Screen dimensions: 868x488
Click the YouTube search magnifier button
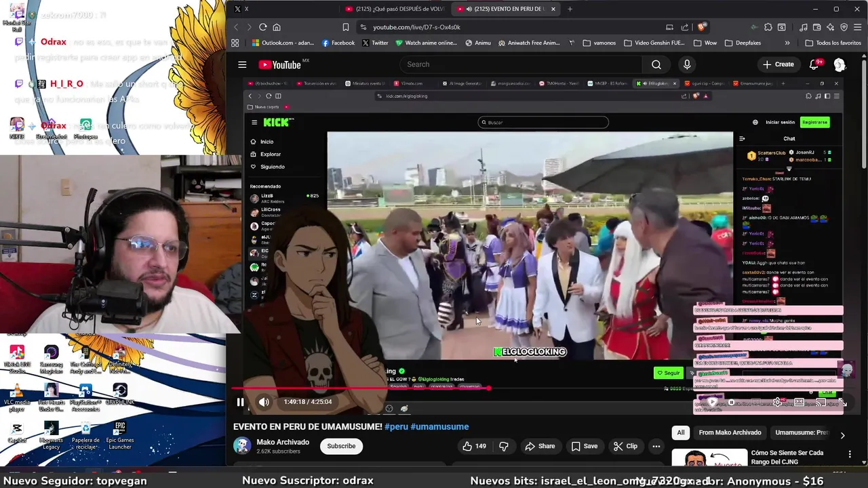pyautogui.click(x=656, y=64)
